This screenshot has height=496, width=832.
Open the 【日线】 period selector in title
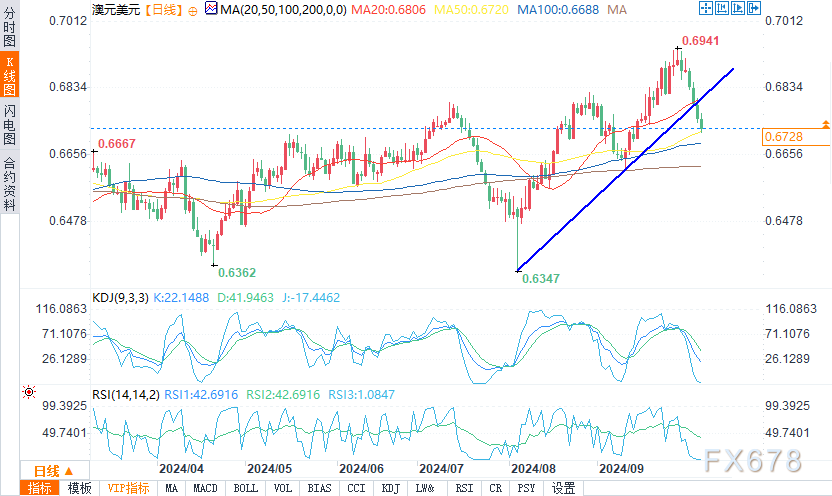(x=163, y=10)
